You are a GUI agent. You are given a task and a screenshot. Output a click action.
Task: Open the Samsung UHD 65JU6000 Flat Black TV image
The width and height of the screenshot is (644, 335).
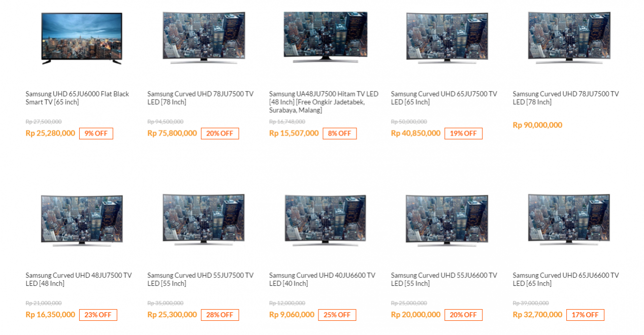click(82, 39)
